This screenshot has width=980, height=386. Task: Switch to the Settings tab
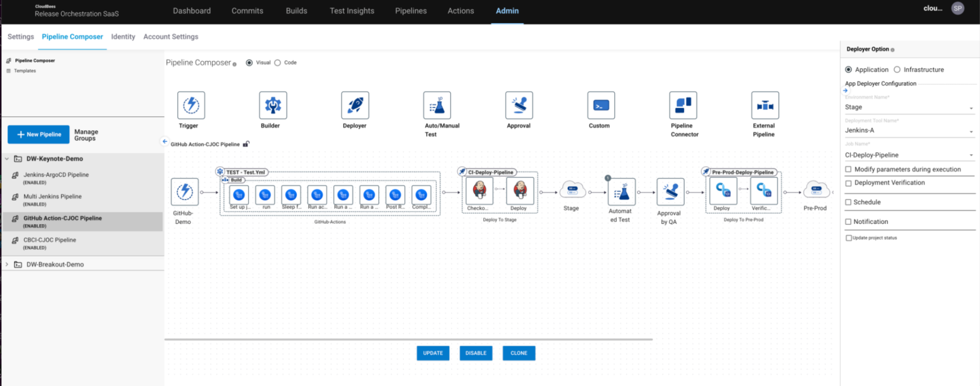coord(21,36)
